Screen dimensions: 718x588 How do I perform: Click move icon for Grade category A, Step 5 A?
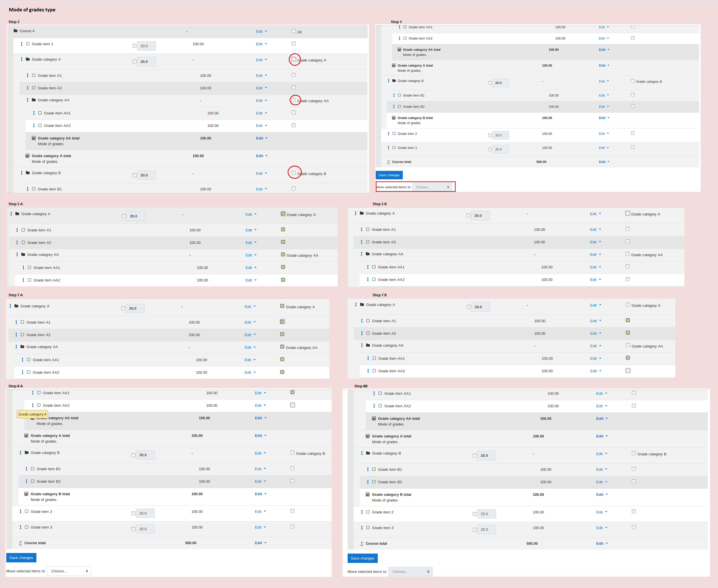[11, 214]
